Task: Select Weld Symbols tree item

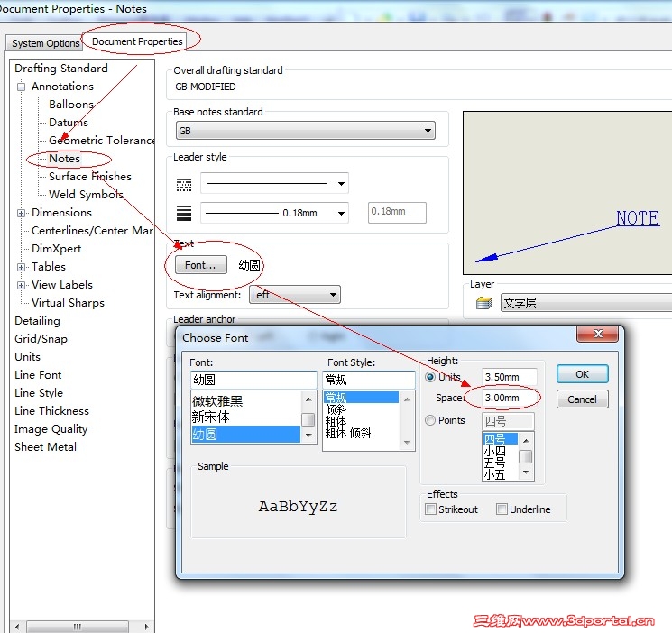Action: (x=87, y=195)
